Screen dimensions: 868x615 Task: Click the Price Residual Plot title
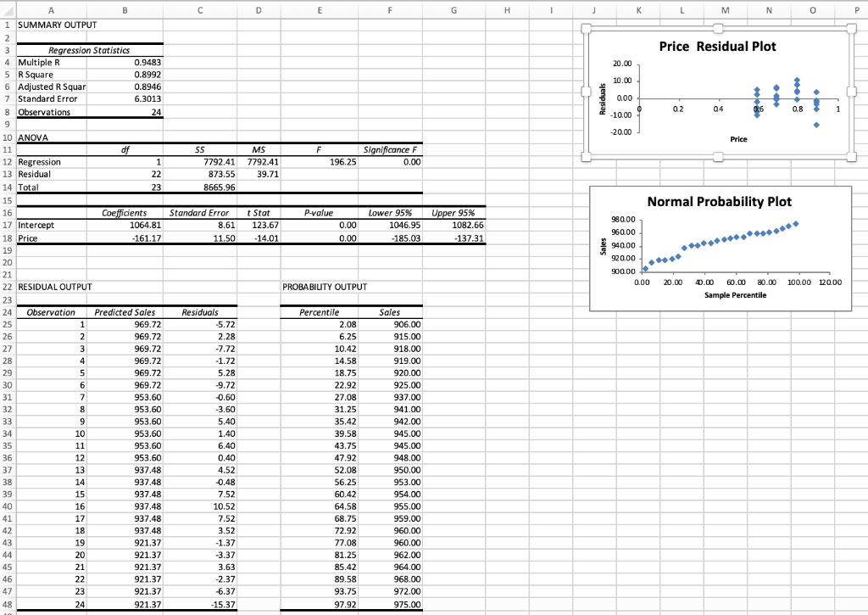[x=717, y=47]
